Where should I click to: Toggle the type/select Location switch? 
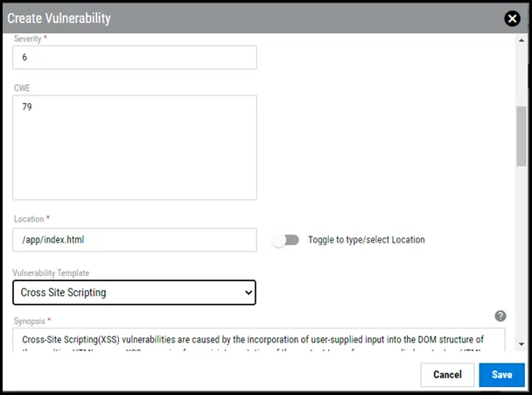[x=285, y=240]
